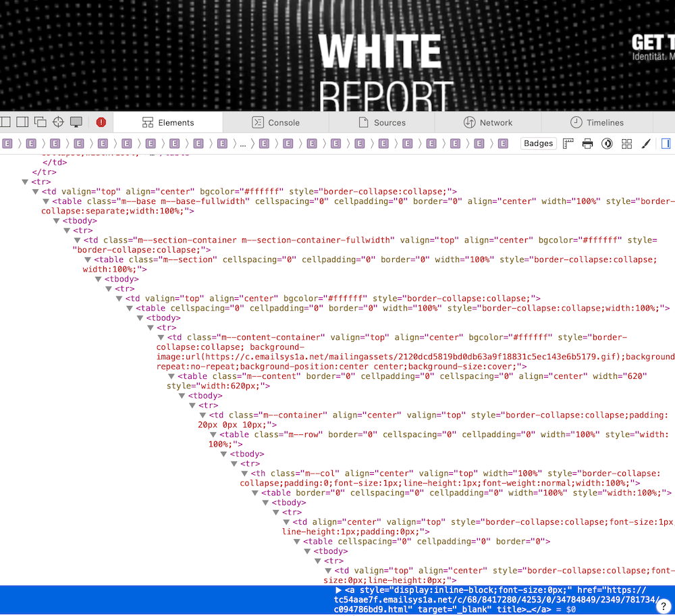This screenshot has height=616, width=675.
Task: Collapse the m--content-container td node
Action: pyautogui.click(x=161, y=337)
